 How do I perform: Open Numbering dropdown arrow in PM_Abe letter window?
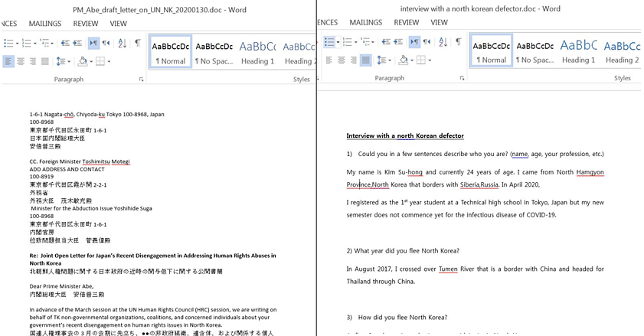[x=35, y=44]
